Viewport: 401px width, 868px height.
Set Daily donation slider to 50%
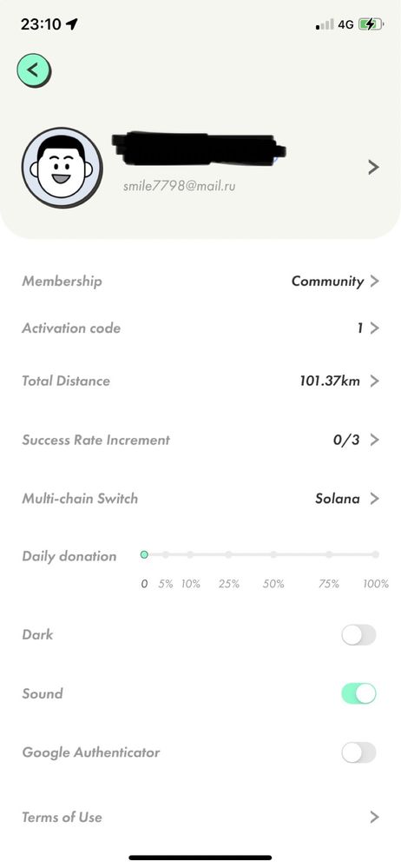pyautogui.click(x=273, y=554)
